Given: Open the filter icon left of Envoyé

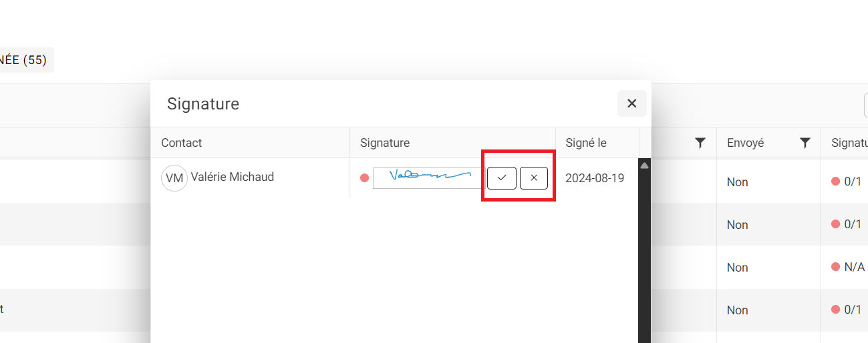Looking at the screenshot, I should 700,143.
